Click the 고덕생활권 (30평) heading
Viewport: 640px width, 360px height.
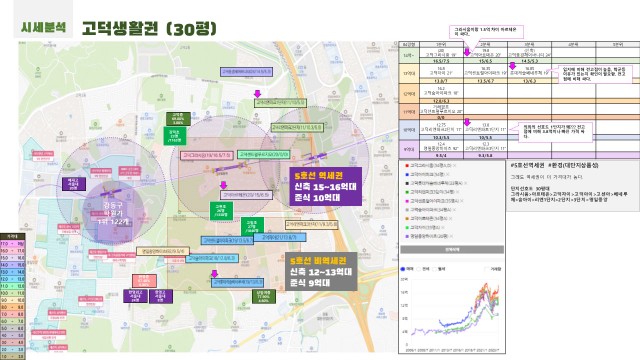pyautogui.click(x=149, y=29)
